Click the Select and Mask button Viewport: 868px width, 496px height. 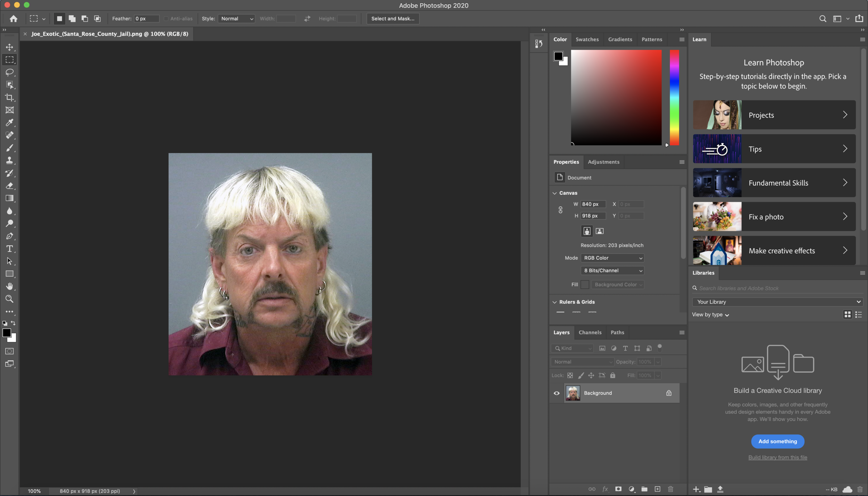coord(392,18)
